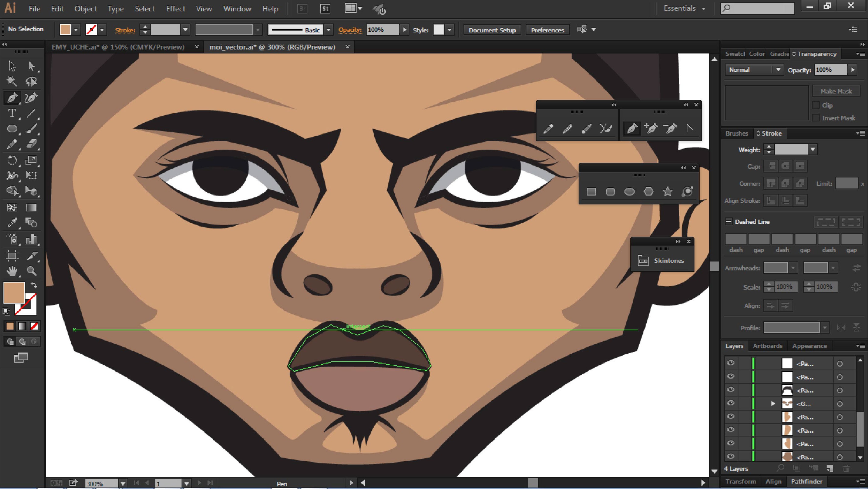Screen dimensions: 868x489
Task: Open the Essentials workspace dropdown
Action: click(x=684, y=8)
